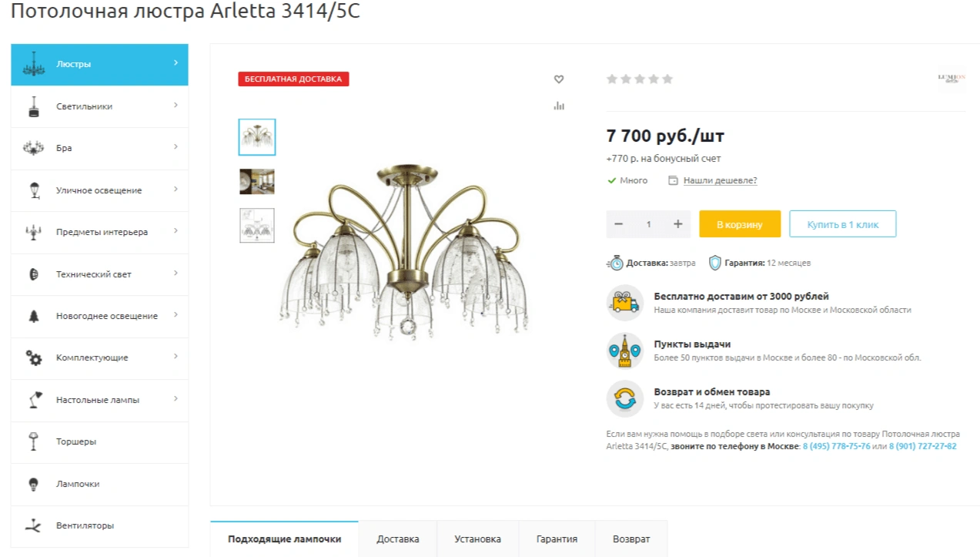This screenshot has width=980, height=557.
Task: Expand the Светильники category arrow
Action: click(x=176, y=106)
